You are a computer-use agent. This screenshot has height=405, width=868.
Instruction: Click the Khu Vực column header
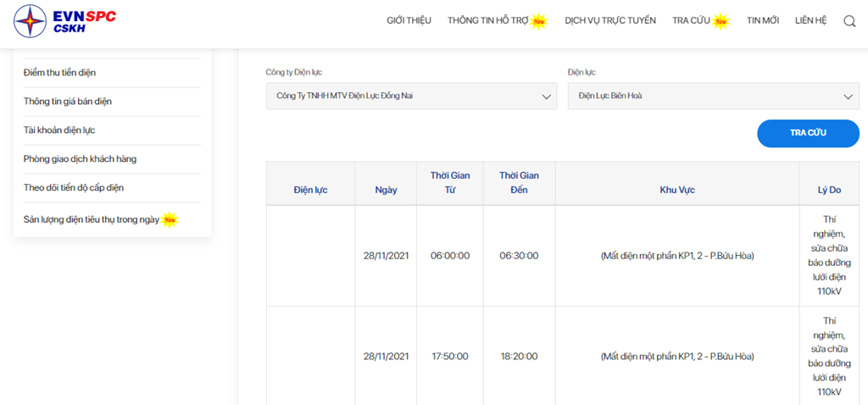(677, 190)
